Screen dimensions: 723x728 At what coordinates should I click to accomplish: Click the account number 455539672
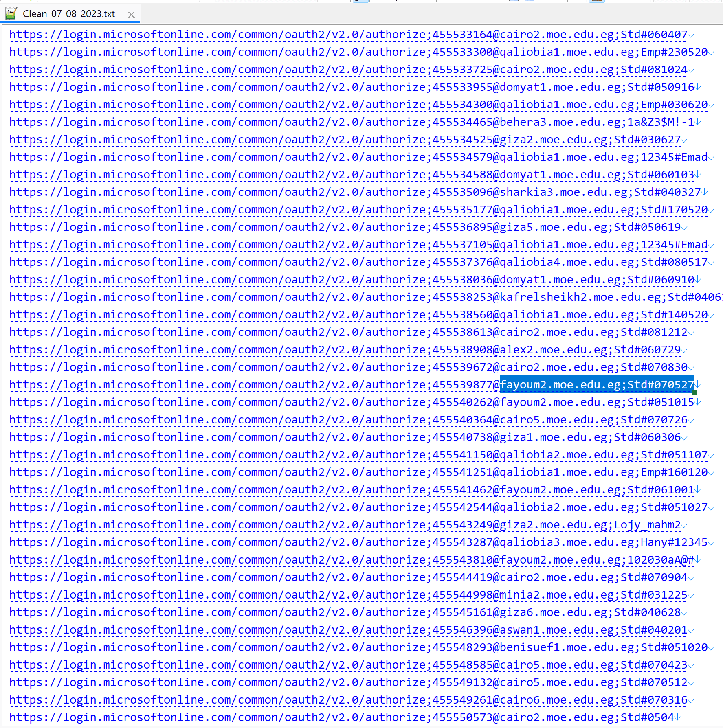click(x=463, y=367)
